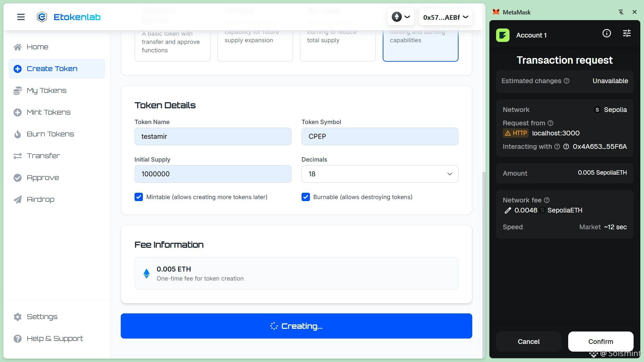Open Mint Tokens page

tap(57, 112)
